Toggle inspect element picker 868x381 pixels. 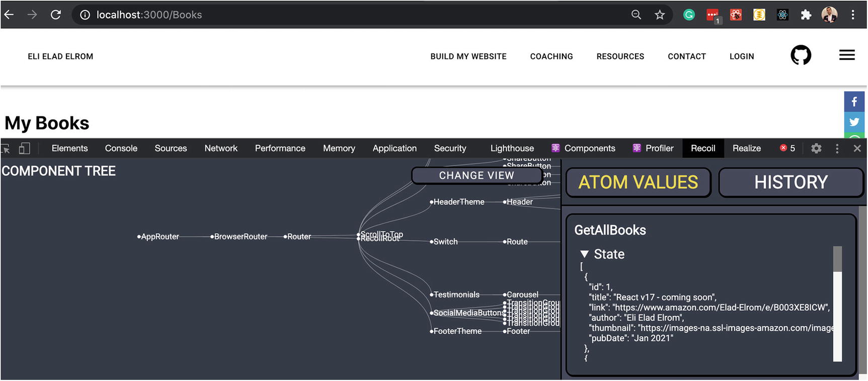click(x=6, y=148)
